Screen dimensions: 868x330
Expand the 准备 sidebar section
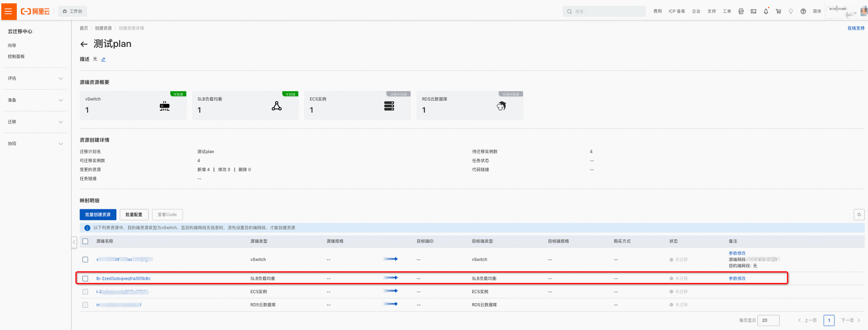[35, 100]
